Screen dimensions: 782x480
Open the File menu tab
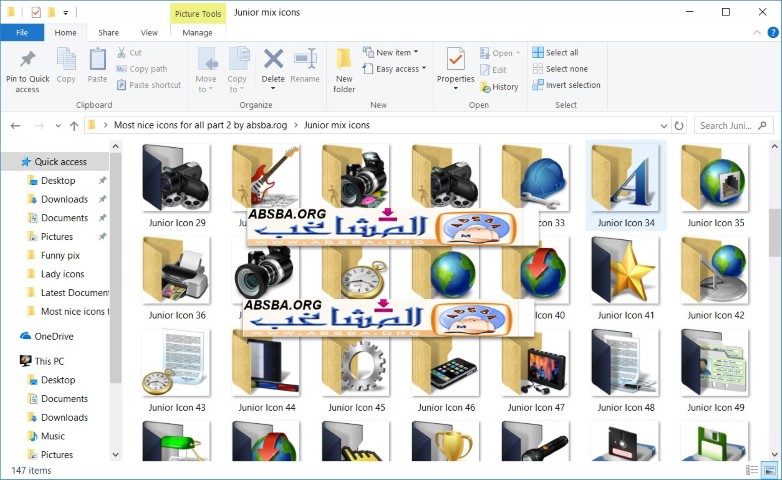click(x=22, y=32)
